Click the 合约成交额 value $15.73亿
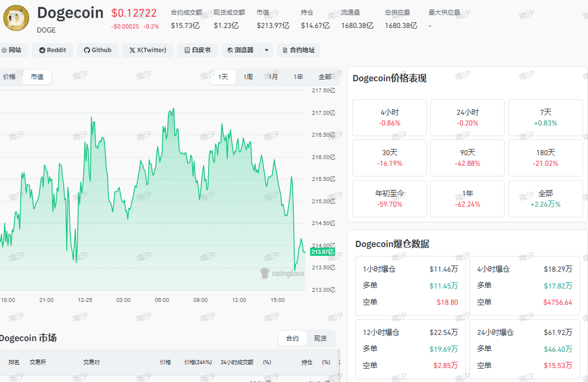The width and height of the screenshot is (588, 382). 185,26
